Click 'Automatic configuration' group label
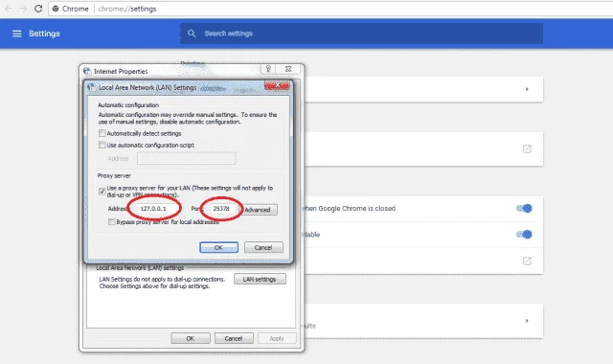This screenshot has height=364, width=613. [128, 105]
